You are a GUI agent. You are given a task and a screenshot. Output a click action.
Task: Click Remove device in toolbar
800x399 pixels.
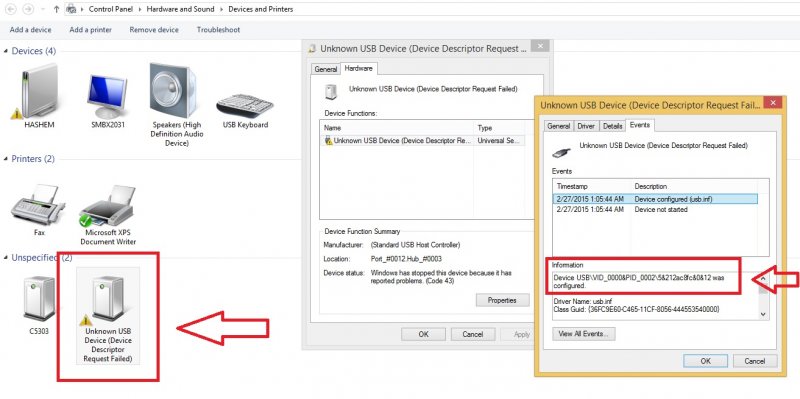pyautogui.click(x=154, y=30)
